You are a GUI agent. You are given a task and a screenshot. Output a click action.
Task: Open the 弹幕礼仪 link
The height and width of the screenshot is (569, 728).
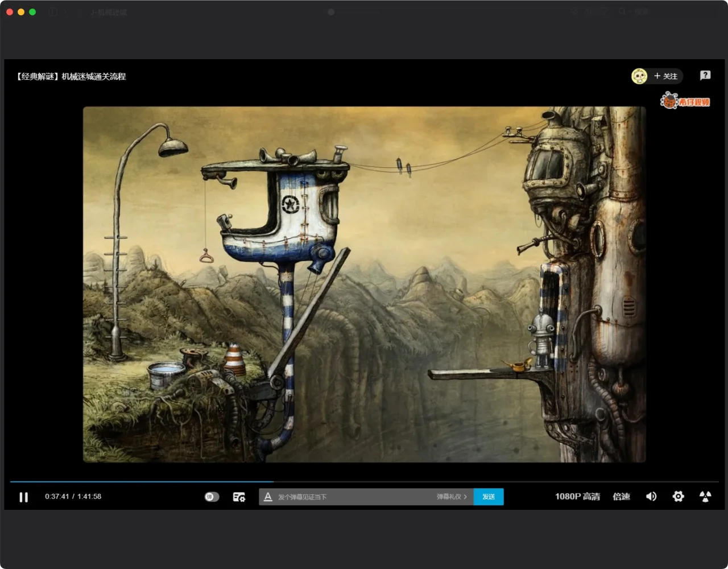point(452,497)
